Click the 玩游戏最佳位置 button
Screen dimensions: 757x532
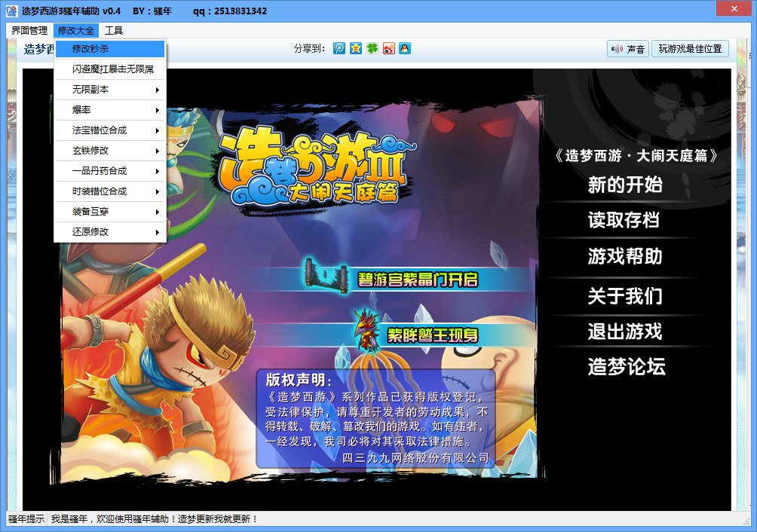tap(690, 49)
